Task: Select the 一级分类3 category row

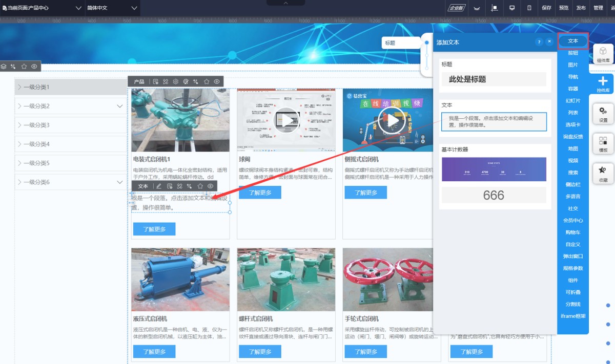Action: pos(70,125)
